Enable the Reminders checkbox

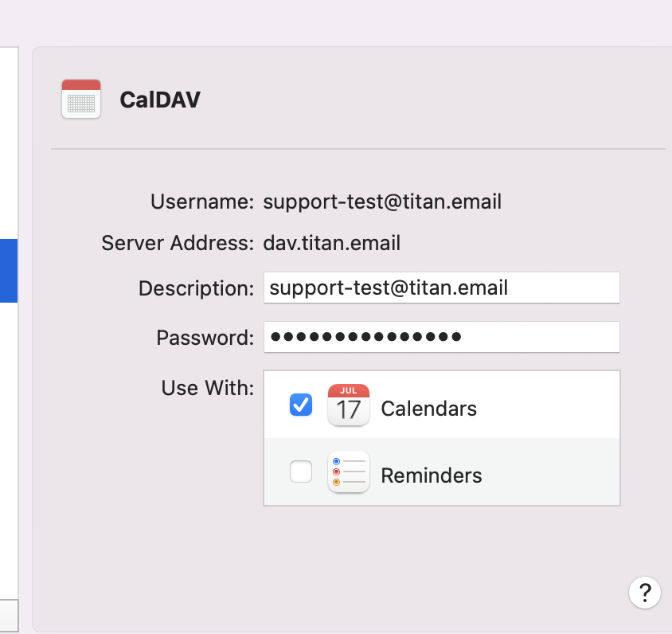click(x=301, y=472)
